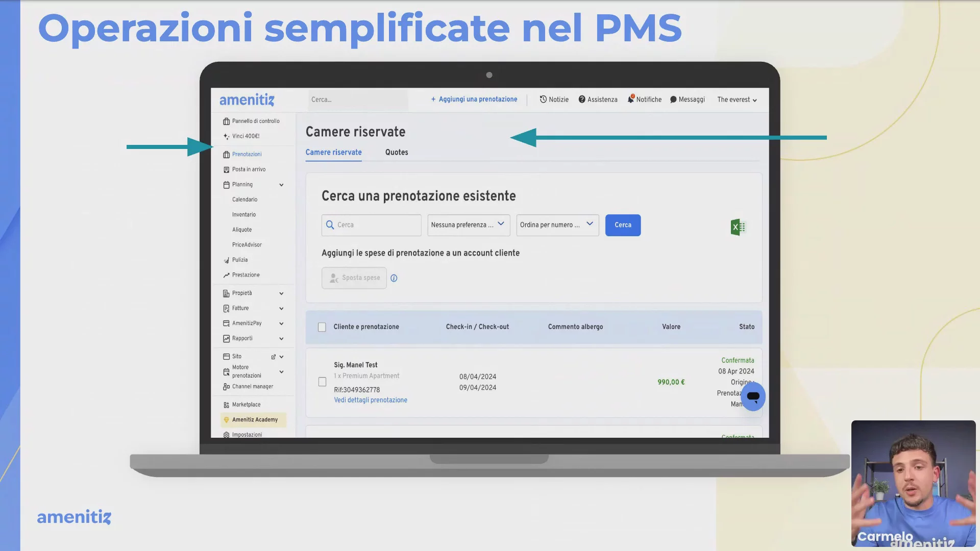Expand the Planning submenu chevron
Screen dimensions: 980x551
[x=281, y=185]
